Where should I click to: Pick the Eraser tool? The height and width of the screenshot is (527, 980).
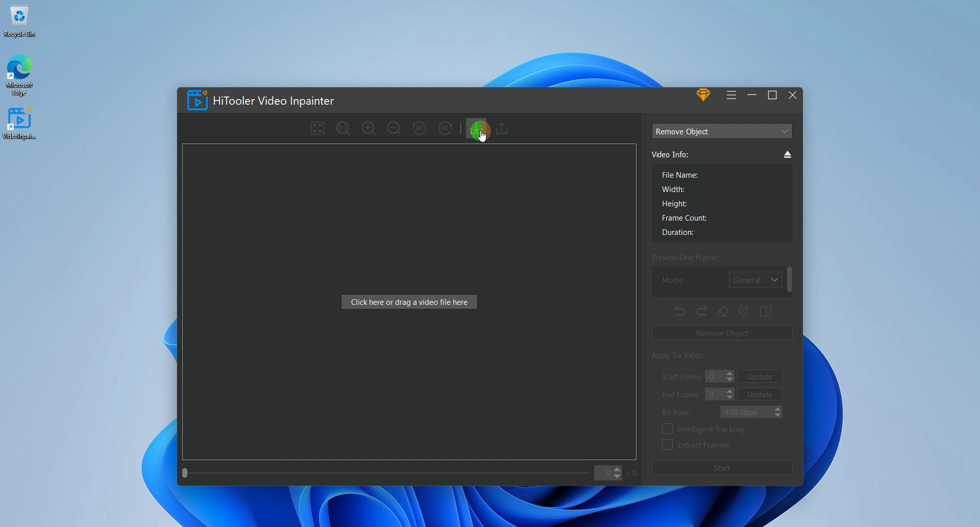click(722, 311)
